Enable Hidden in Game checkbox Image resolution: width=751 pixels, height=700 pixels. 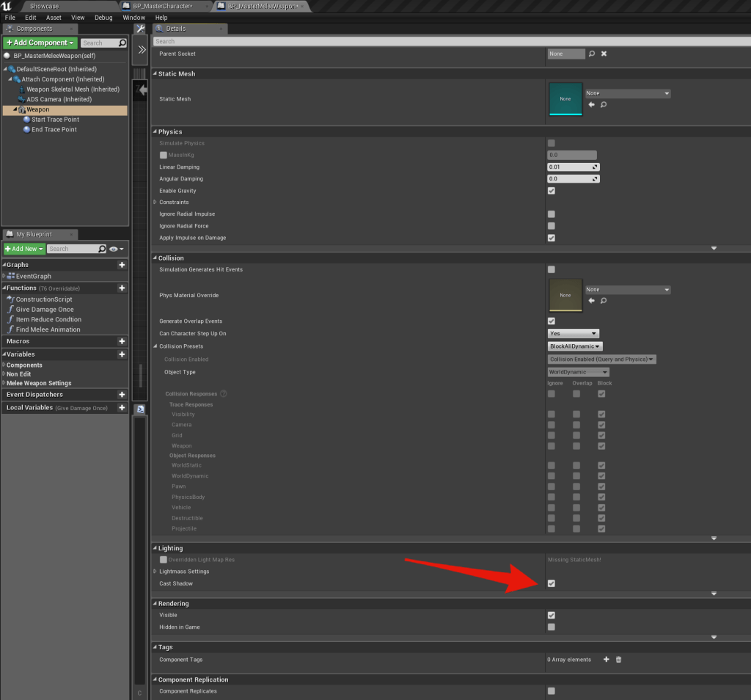click(x=552, y=627)
